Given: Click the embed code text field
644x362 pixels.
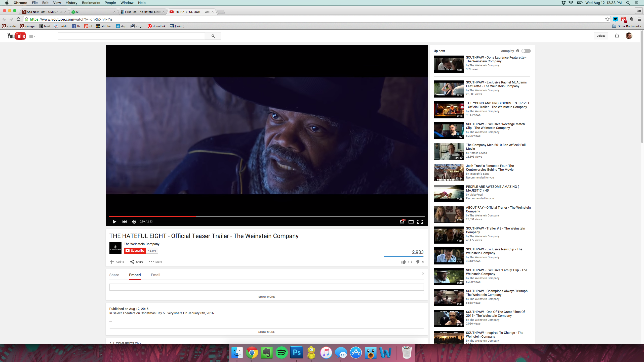Looking at the screenshot, I should click(266, 287).
